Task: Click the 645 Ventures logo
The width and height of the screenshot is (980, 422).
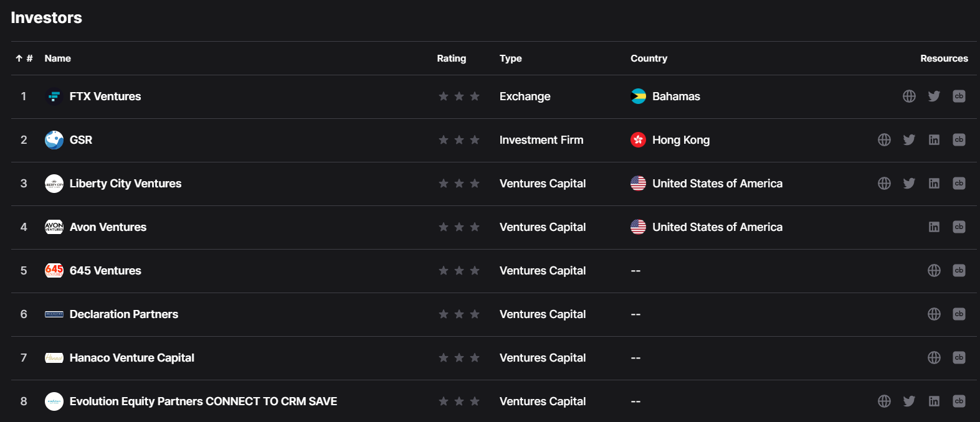Action: tap(54, 271)
